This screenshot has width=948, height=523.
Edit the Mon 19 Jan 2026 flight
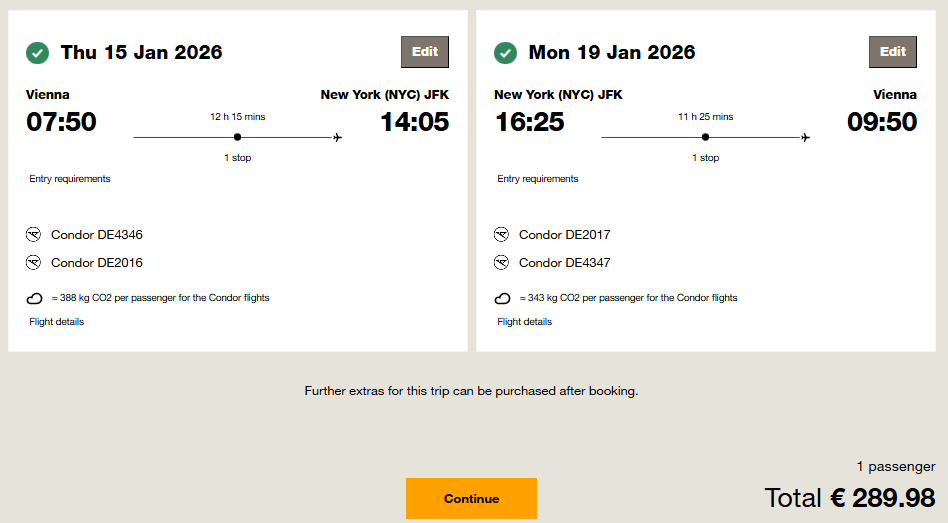(x=893, y=52)
